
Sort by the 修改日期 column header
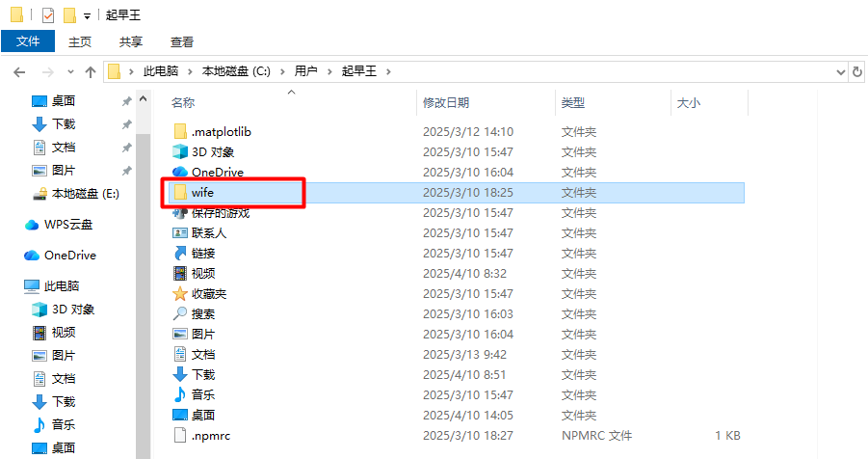446,102
